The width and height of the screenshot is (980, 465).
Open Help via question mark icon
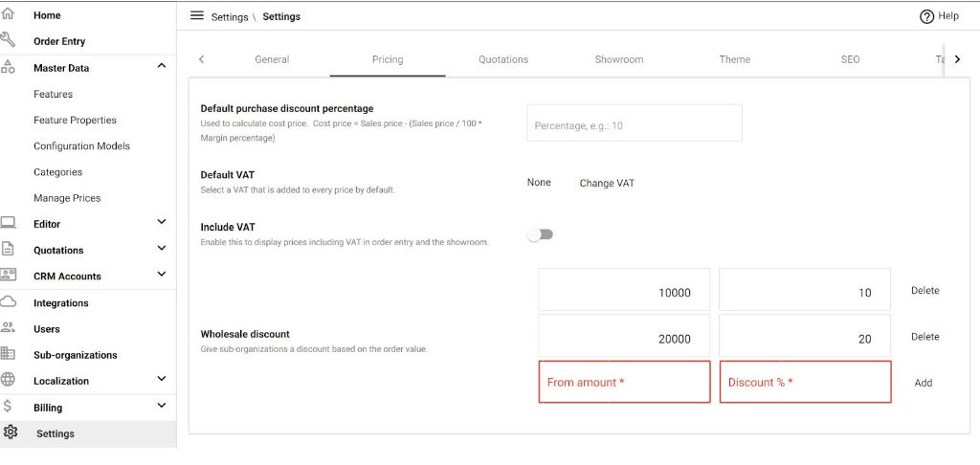pyautogui.click(x=926, y=17)
